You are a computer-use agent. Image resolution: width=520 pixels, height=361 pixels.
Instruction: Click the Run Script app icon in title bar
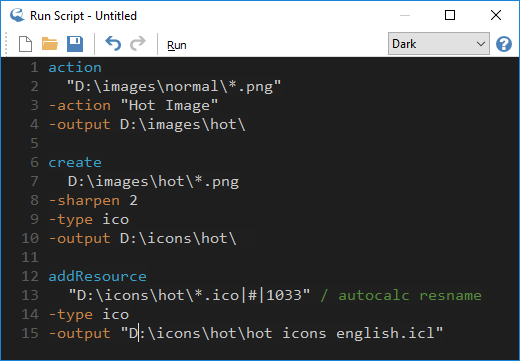17,15
